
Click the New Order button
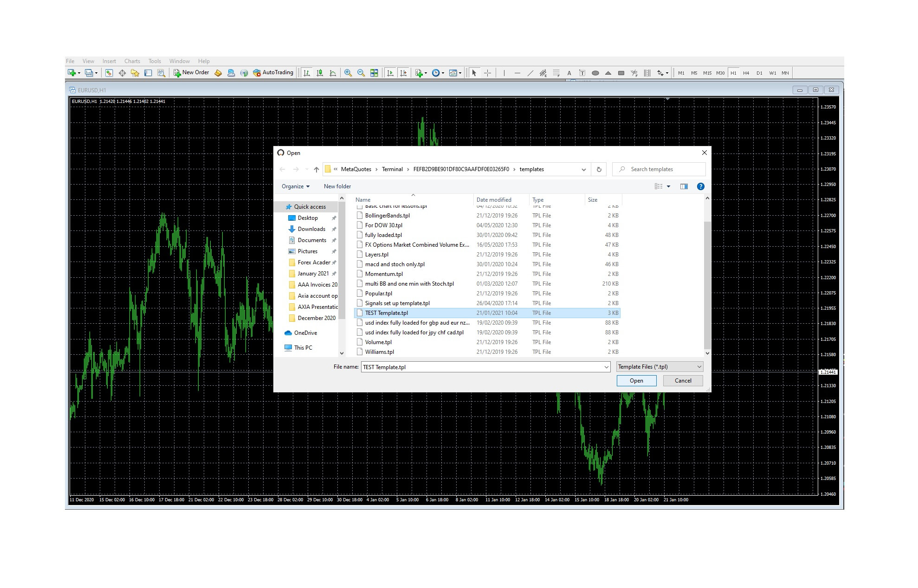tap(191, 73)
